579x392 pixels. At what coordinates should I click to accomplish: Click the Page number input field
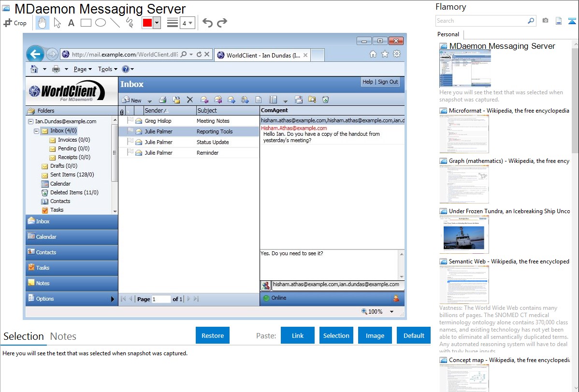(161, 299)
